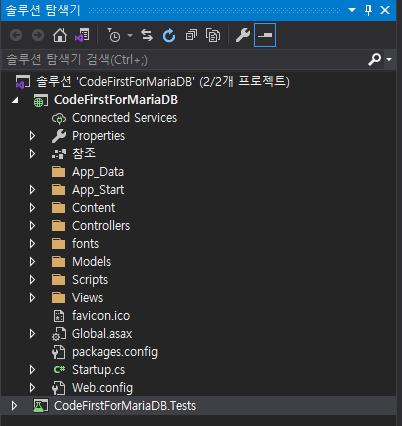This screenshot has height=426, width=402.
Task: Click the fonts folder icon
Action: pyautogui.click(x=59, y=244)
